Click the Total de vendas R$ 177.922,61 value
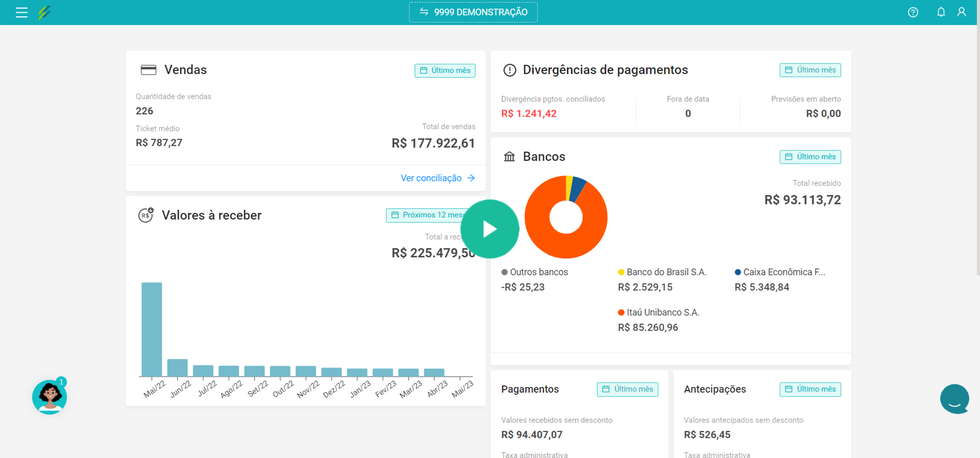 433,143
